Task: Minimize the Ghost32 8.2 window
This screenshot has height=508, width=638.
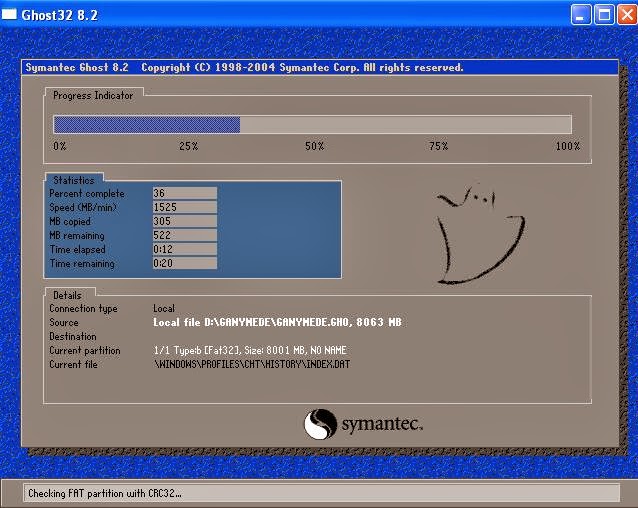Action: (x=581, y=15)
